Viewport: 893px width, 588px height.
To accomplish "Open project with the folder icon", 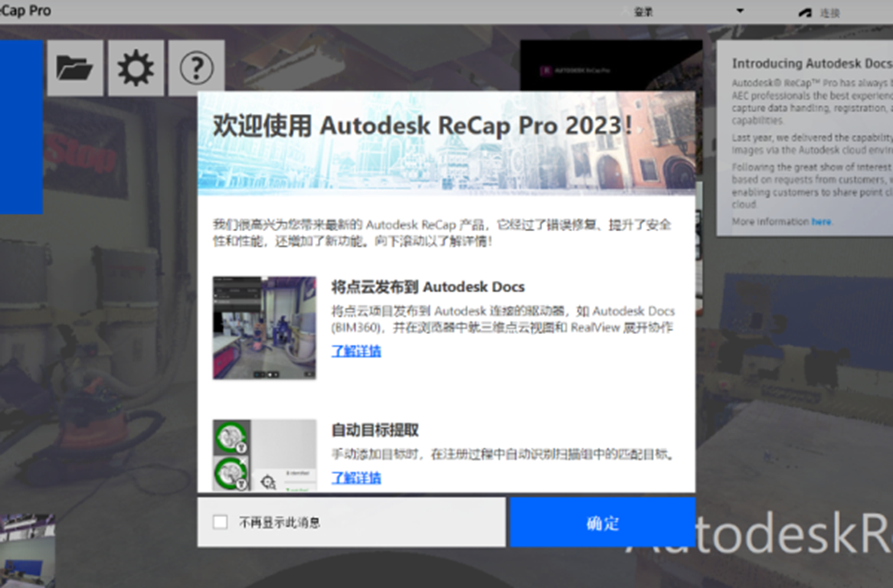I will pyautogui.click(x=75, y=67).
